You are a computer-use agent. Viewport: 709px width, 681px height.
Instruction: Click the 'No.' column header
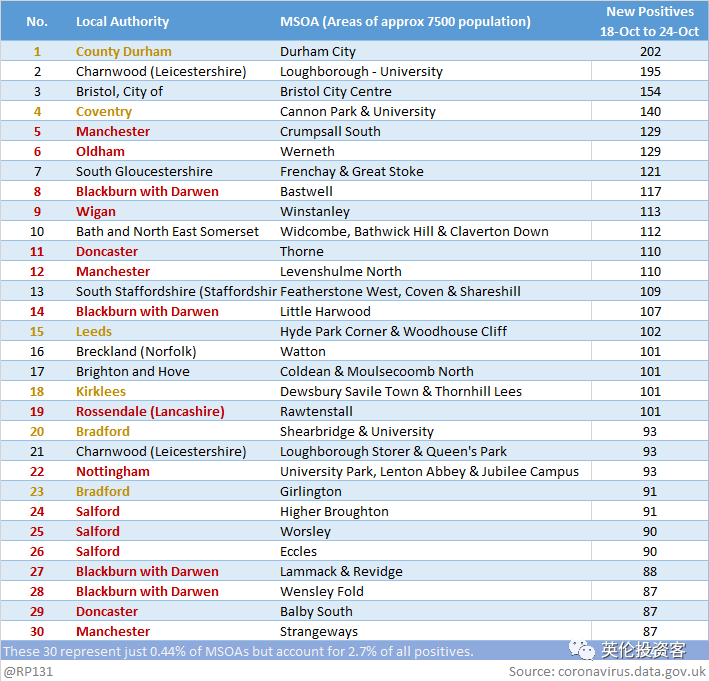pos(37,21)
